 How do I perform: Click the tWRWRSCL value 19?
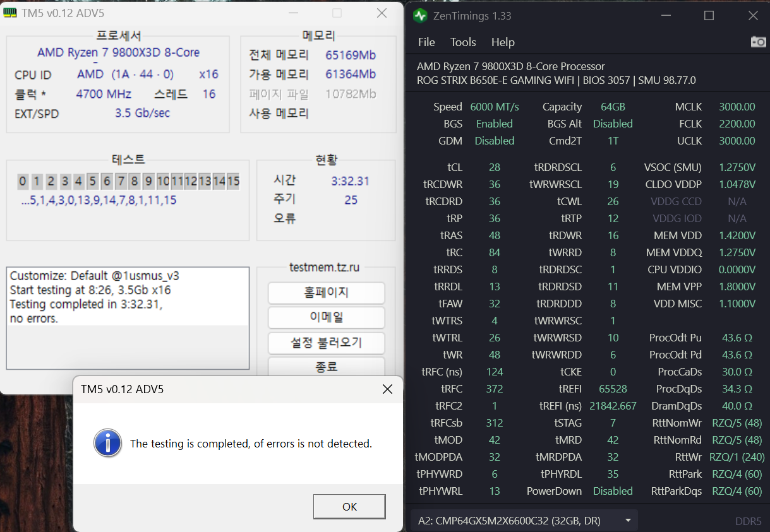click(x=613, y=184)
